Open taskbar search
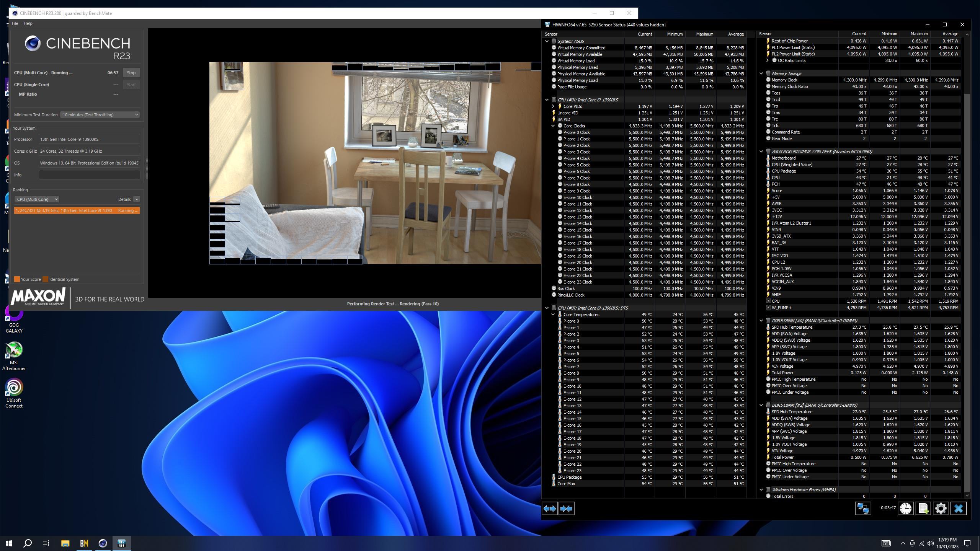The width and height of the screenshot is (980, 551). pos(28,543)
